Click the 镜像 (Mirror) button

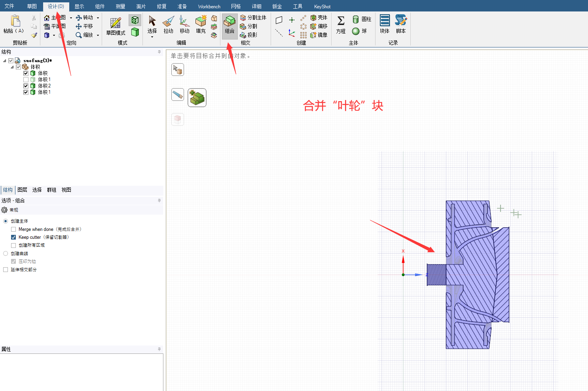pos(319,35)
